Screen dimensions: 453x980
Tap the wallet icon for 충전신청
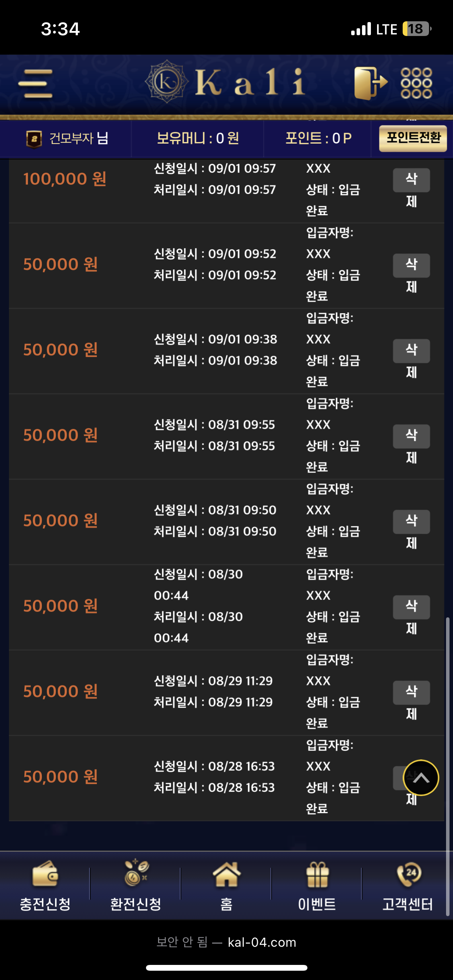tap(45, 874)
